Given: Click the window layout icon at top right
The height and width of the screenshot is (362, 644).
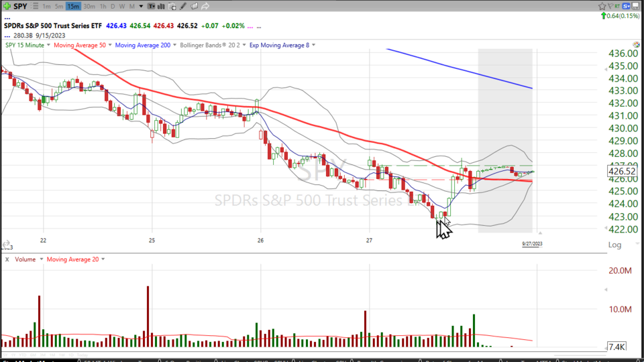Looking at the screenshot, I should (x=635, y=6).
